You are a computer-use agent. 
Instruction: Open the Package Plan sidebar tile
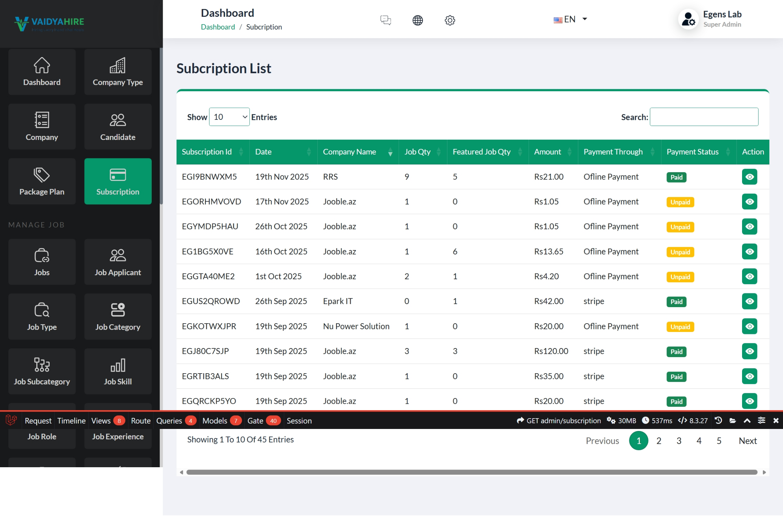tap(42, 181)
